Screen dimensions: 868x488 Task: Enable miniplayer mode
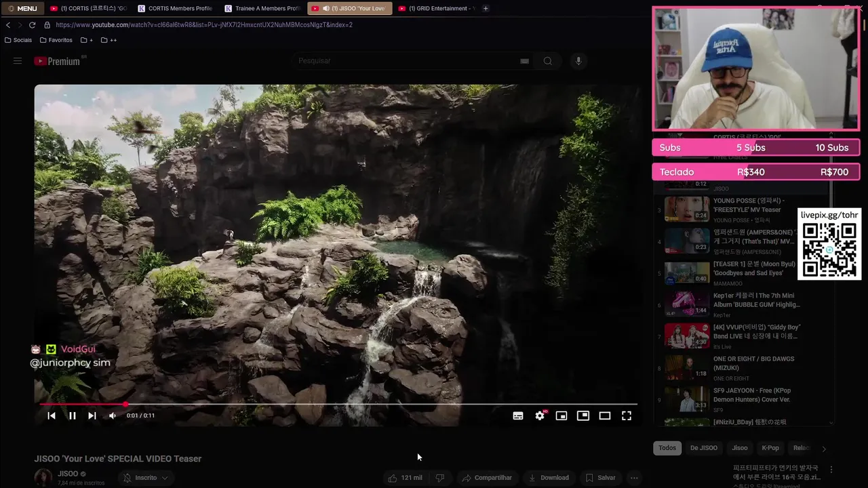pyautogui.click(x=561, y=415)
